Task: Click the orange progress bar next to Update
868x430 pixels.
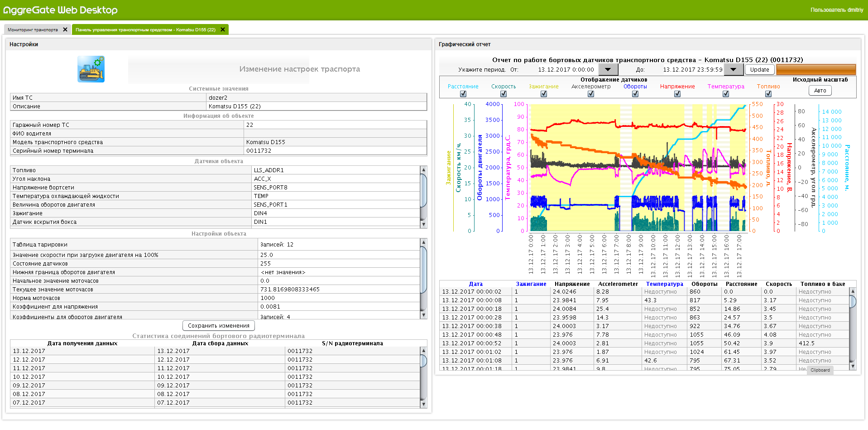Action: 816,70
